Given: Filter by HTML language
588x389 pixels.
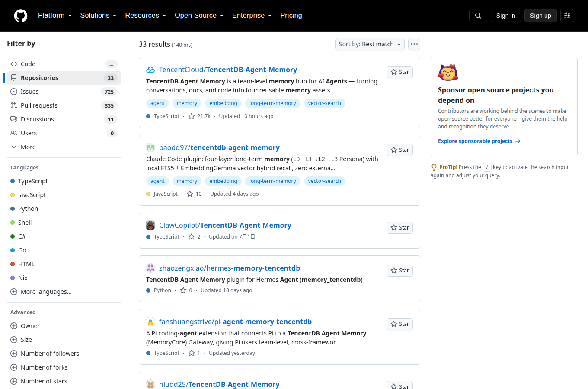Looking at the screenshot, I should click(64, 264).
